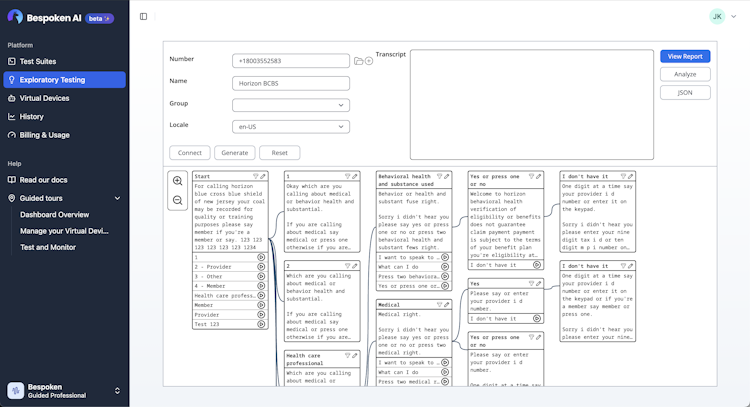Start the Test and Monitor tour

pos(48,247)
